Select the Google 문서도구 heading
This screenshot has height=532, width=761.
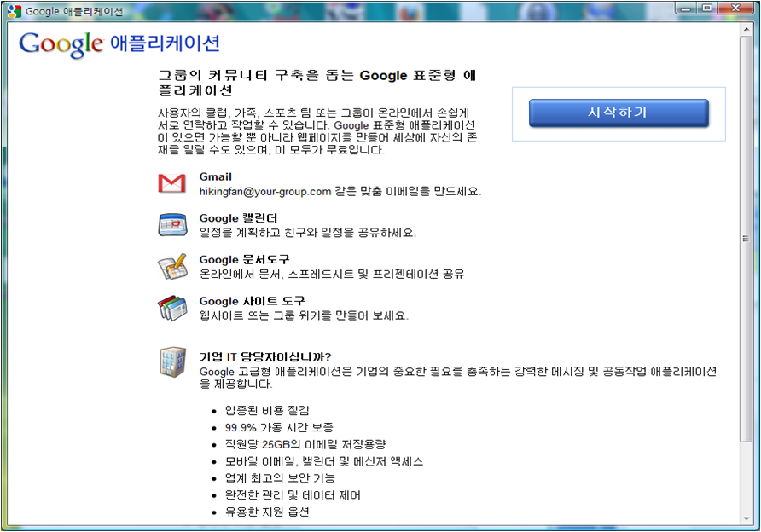tap(244, 259)
